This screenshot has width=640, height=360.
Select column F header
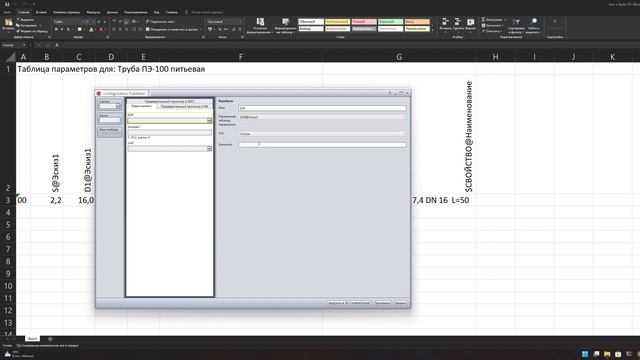[x=241, y=57]
